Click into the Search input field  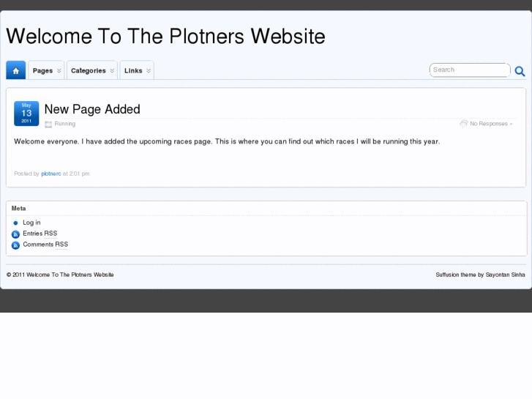(468, 70)
